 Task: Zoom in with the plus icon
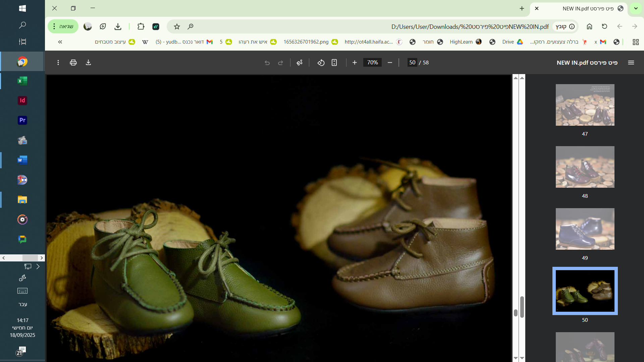(355, 63)
